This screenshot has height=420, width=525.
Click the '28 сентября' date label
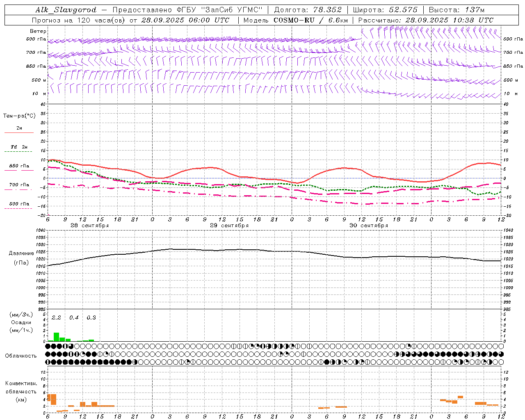pos(89,226)
